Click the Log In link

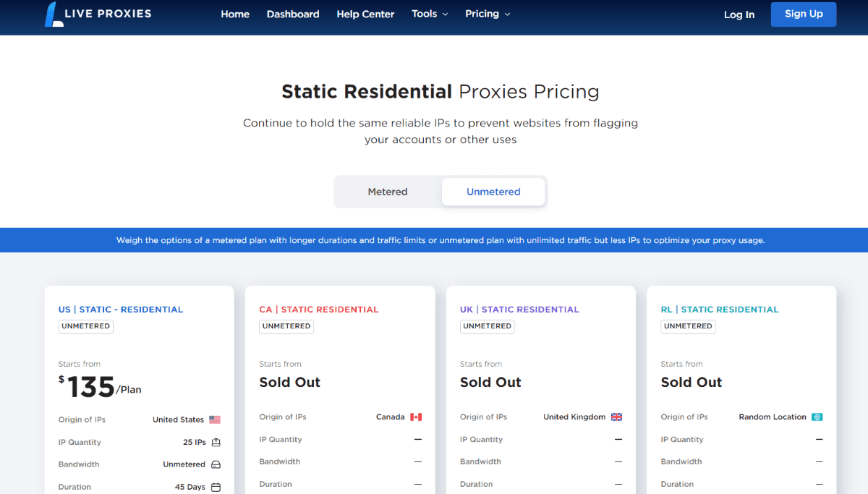click(x=739, y=14)
